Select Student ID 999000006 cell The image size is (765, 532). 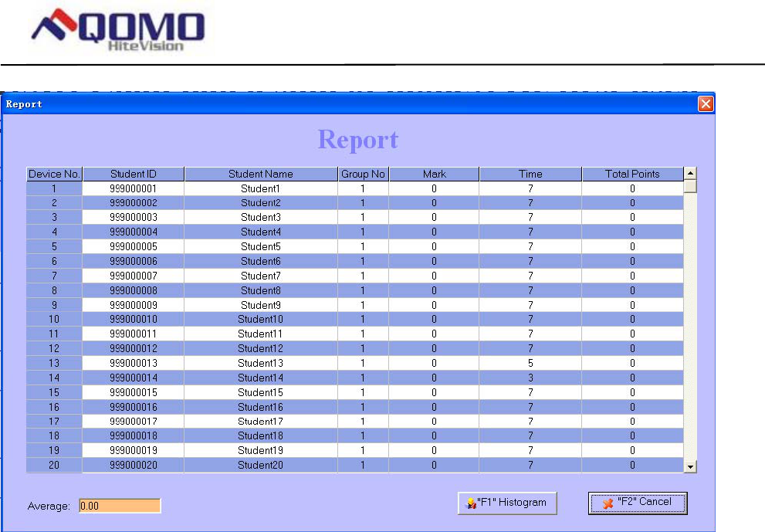[x=134, y=261]
